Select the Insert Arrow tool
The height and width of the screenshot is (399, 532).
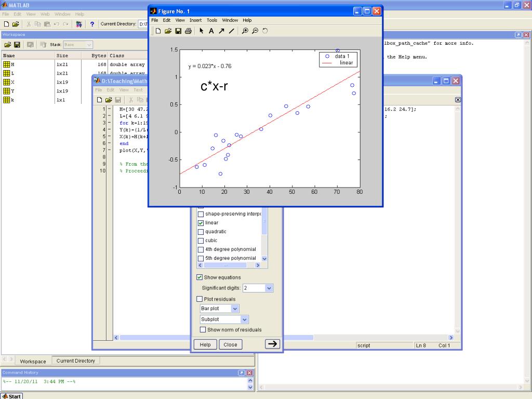(221, 31)
